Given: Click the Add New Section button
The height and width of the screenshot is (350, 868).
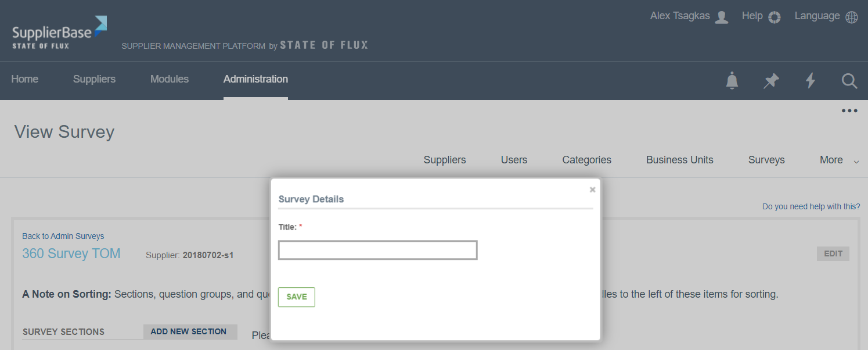Looking at the screenshot, I should (x=189, y=331).
